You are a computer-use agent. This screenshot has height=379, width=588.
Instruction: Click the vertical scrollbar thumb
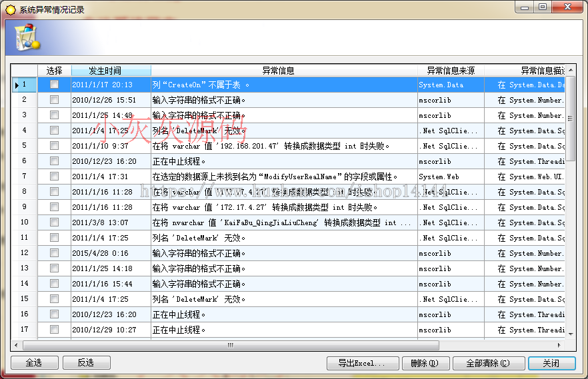(x=571, y=119)
